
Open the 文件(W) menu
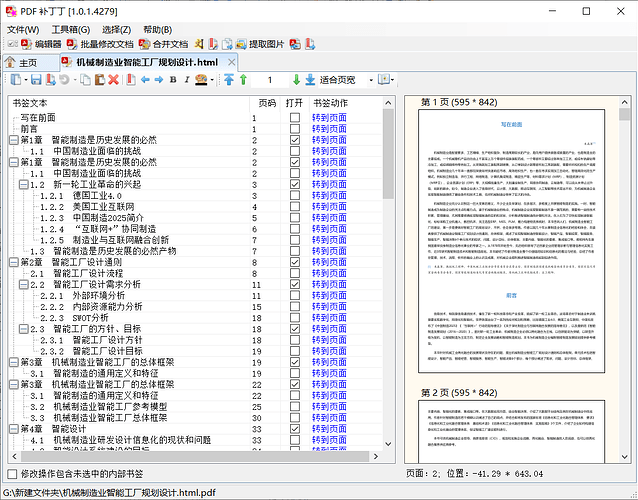click(x=24, y=30)
